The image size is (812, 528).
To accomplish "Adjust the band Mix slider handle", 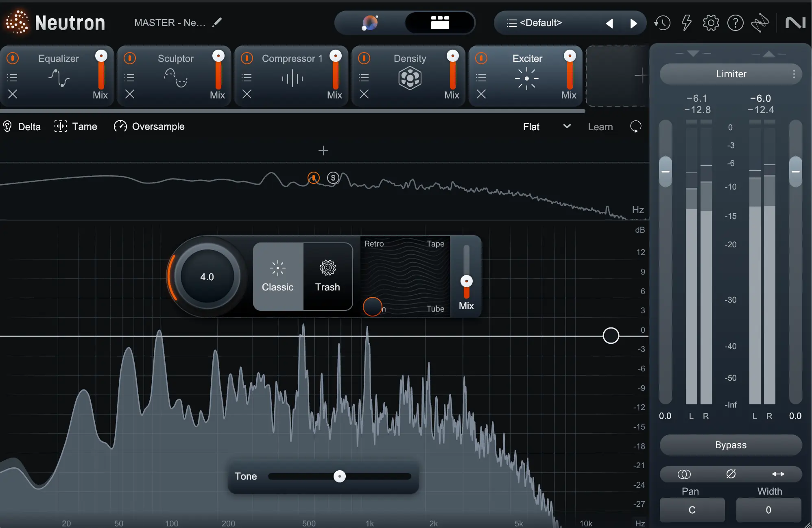I will 467,281.
